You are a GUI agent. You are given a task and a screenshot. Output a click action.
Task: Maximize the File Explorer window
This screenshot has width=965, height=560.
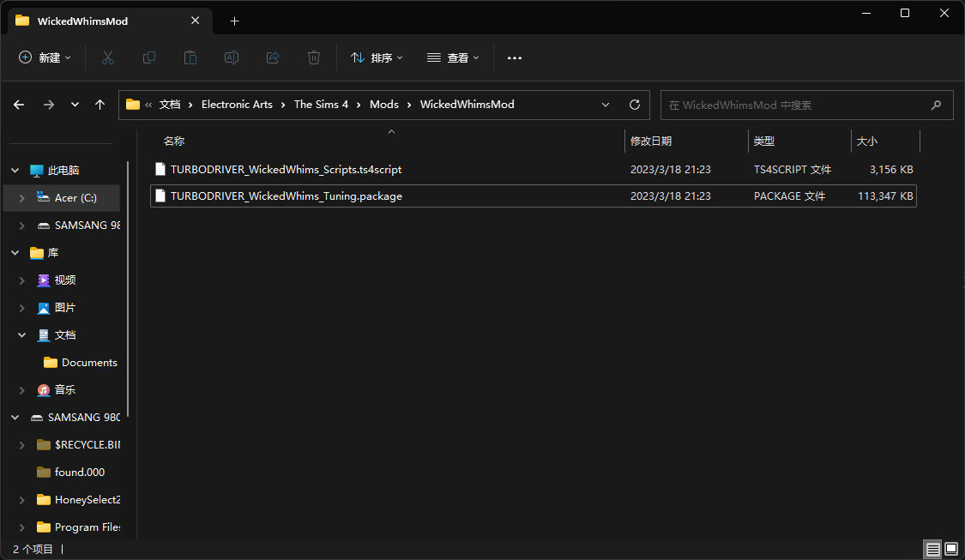coord(905,13)
